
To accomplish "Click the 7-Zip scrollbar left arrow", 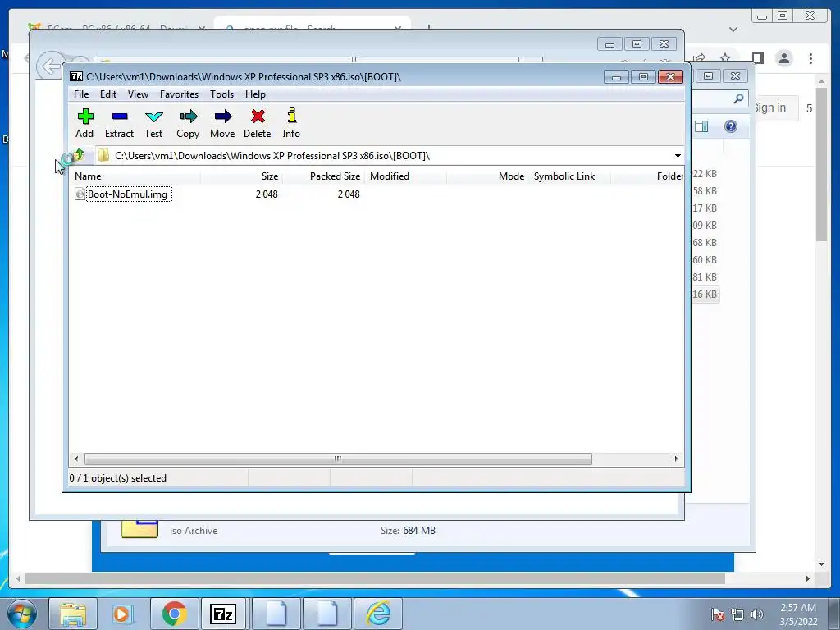I will pos(76,459).
